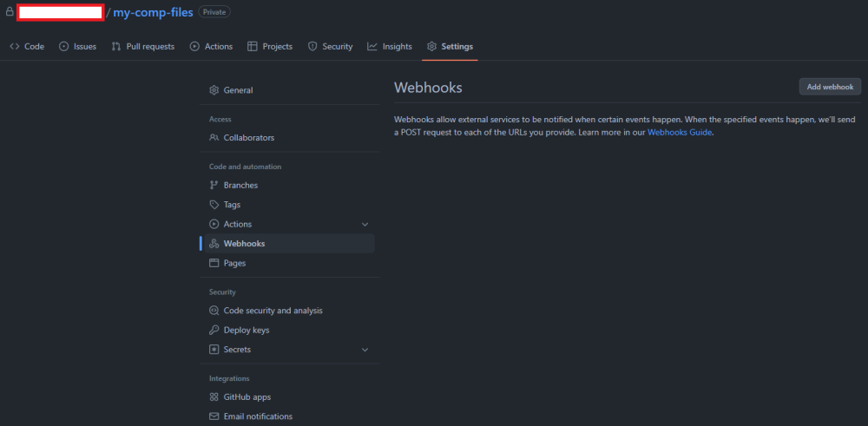Click the gear icon beside General
Screen dimensions: 868x426
[214, 90]
